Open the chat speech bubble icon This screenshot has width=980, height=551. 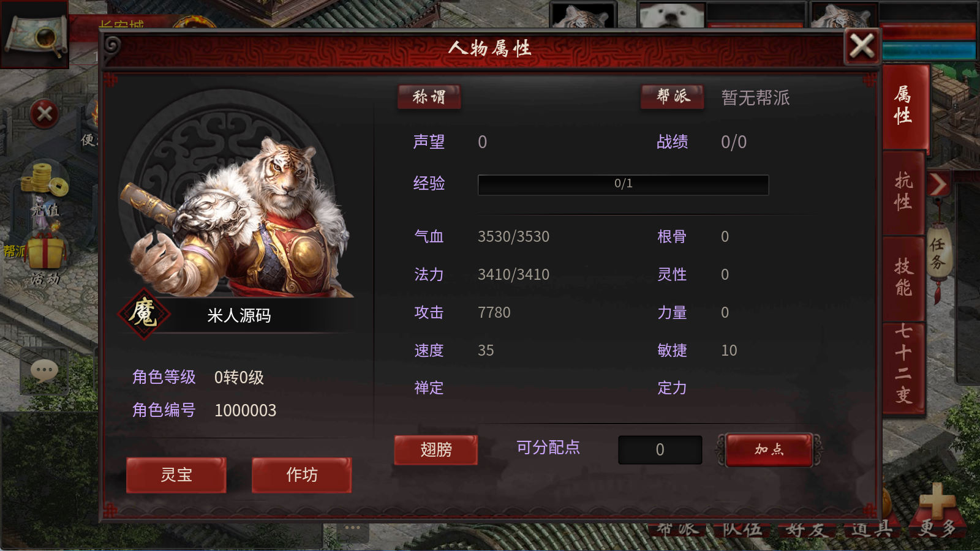[x=44, y=371]
